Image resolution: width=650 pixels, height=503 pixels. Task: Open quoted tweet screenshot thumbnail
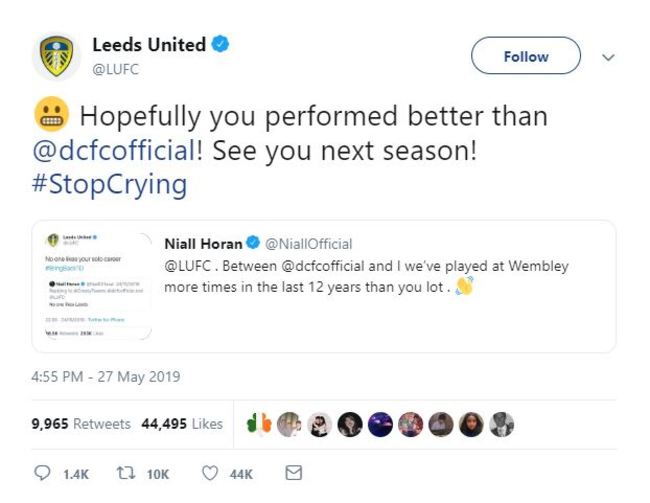click(x=95, y=286)
